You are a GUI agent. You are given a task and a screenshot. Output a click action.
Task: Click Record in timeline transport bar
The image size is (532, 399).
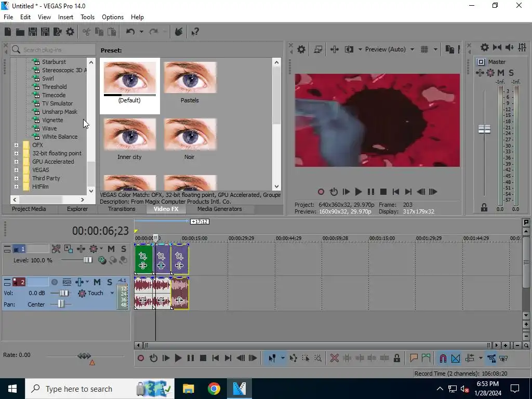[x=140, y=358]
